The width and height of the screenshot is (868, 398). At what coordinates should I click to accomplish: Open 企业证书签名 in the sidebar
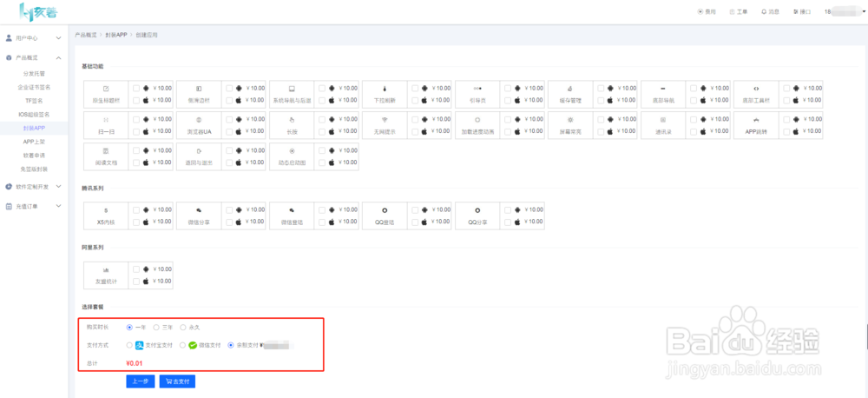coord(34,87)
